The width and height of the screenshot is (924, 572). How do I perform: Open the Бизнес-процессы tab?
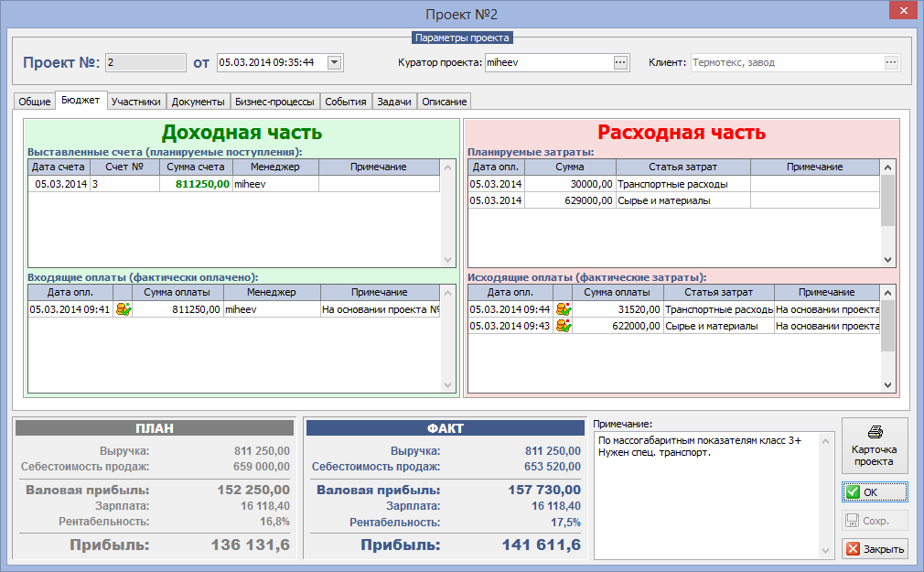[274, 102]
